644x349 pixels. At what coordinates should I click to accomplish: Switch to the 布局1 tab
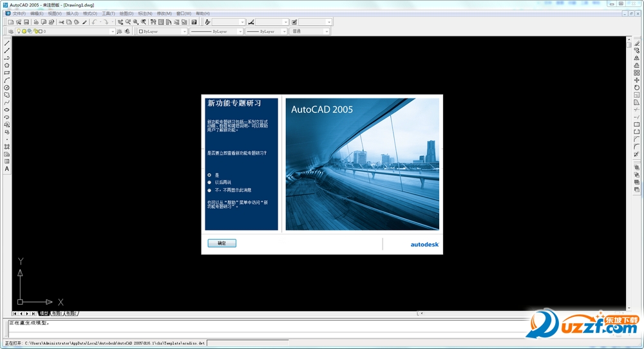click(x=57, y=314)
